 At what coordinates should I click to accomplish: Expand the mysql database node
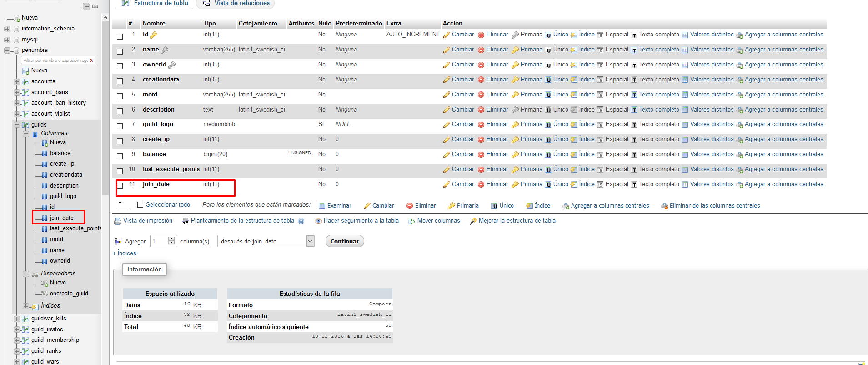pos(7,40)
